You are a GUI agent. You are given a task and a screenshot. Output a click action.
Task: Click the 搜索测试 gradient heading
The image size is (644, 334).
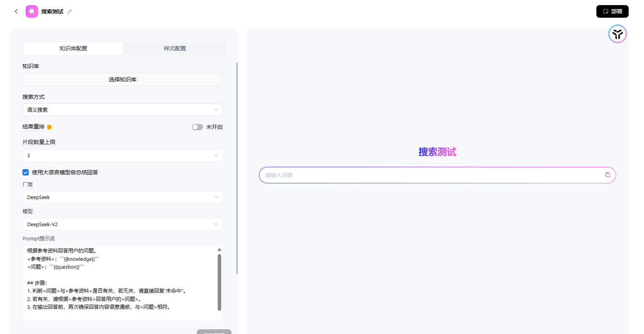pos(437,152)
